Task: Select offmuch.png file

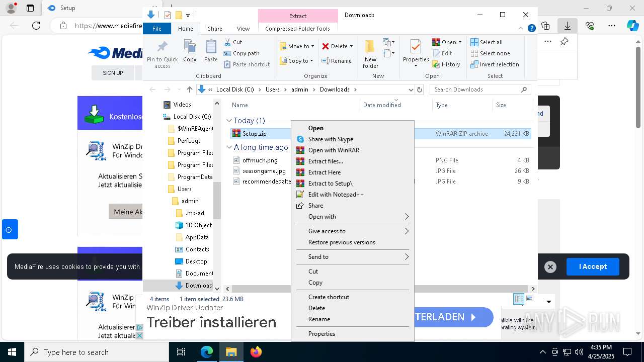Action: click(x=260, y=160)
